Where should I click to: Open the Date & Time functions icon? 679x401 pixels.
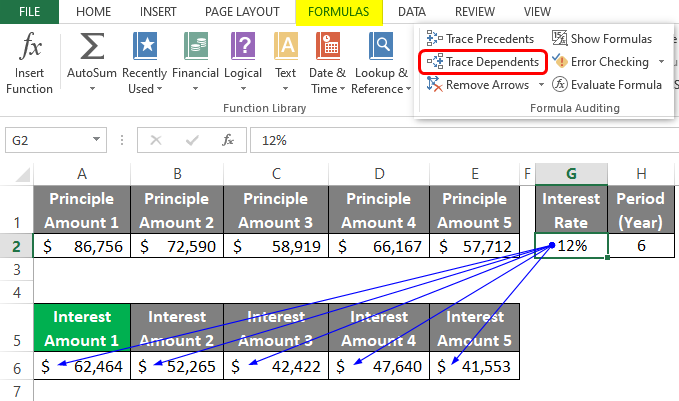coord(328,46)
